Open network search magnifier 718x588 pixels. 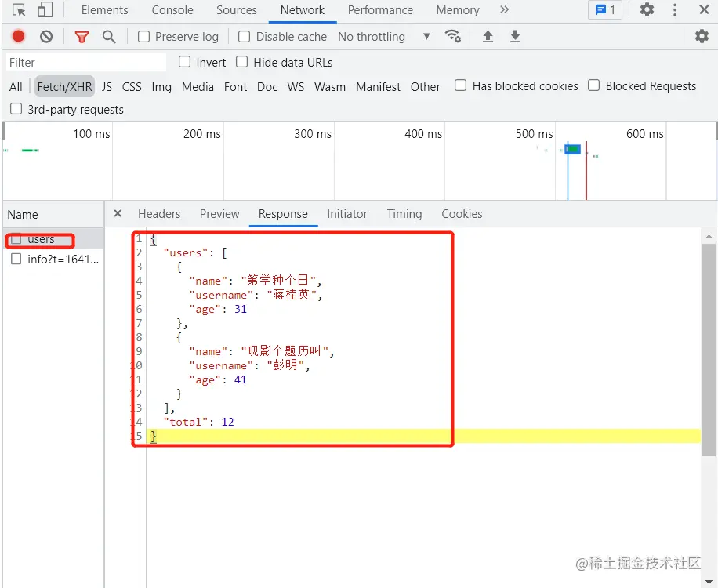click(x=108, y=37)
